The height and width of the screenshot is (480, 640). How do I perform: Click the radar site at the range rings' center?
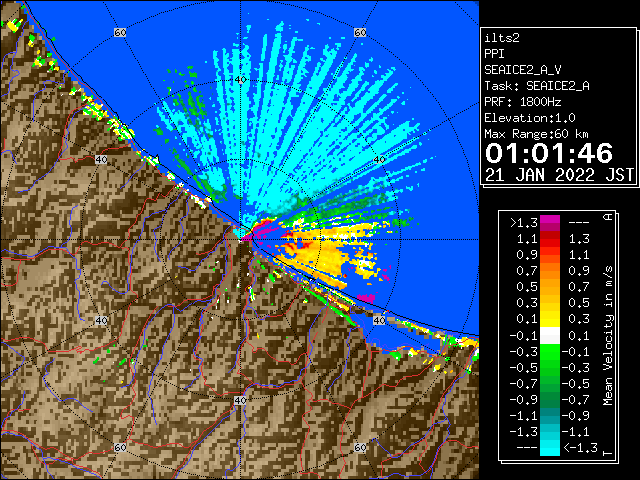click(x=240, y=240)
